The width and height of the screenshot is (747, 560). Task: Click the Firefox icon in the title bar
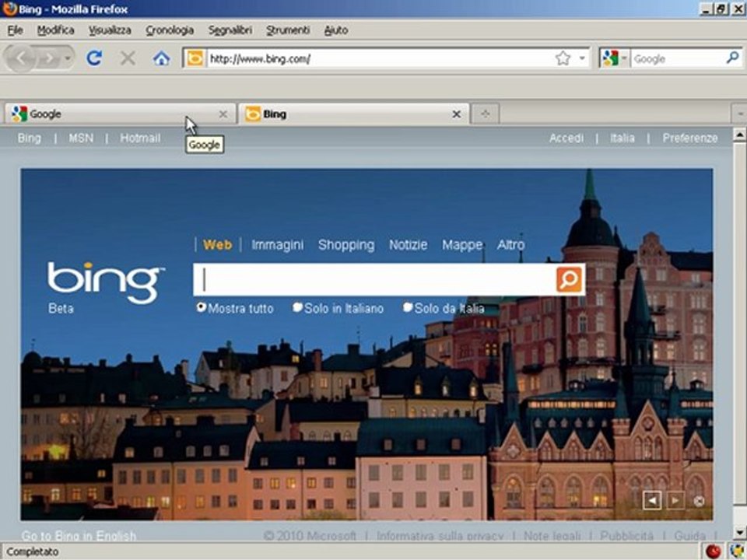point(9,9)
